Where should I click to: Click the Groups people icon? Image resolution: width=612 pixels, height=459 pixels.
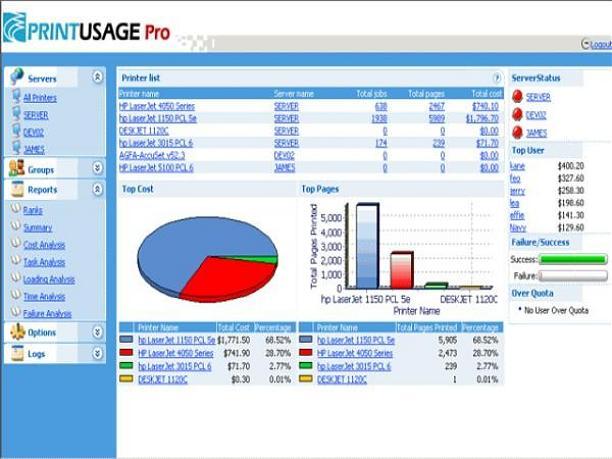pos(17,168)
